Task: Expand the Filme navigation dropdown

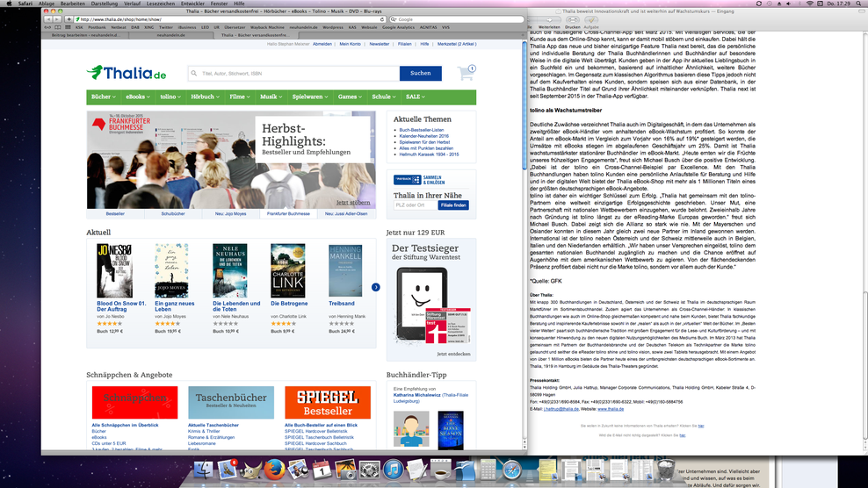Action: [x=239, y=97]
